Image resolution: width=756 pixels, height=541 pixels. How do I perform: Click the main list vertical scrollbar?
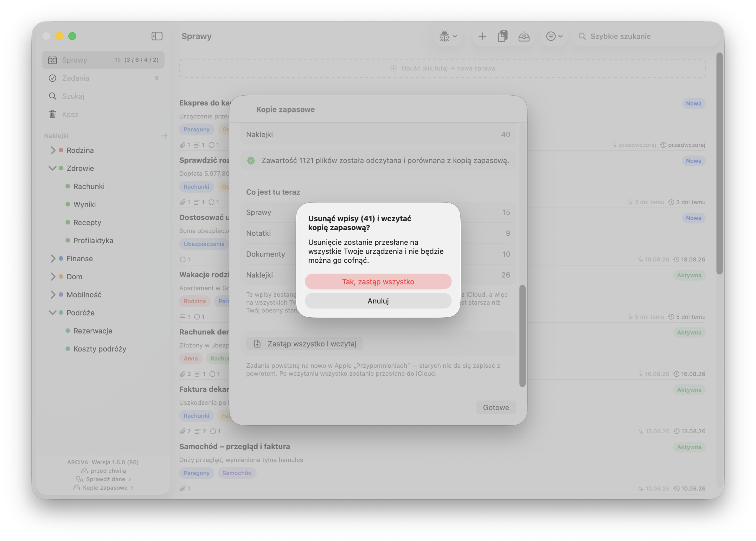pyautogui.click(x=719, y=163)
